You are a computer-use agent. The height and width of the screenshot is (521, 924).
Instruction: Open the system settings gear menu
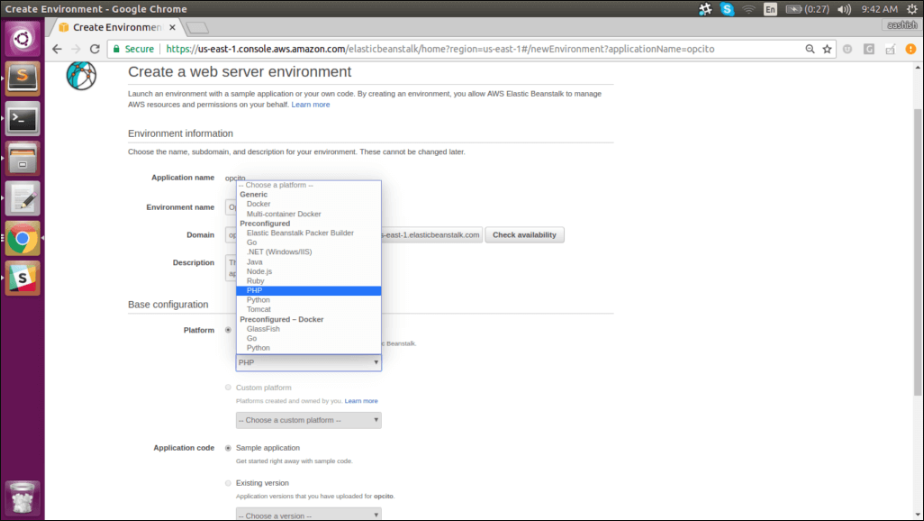point(912,9)
